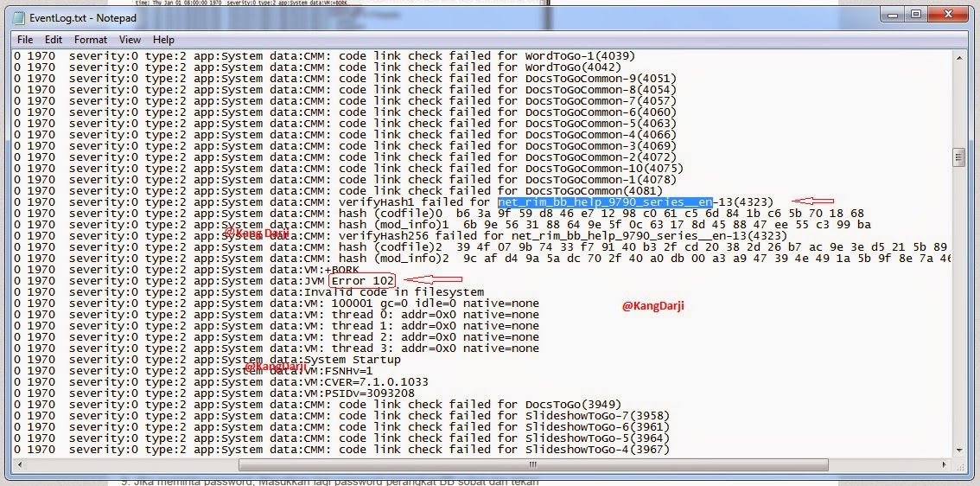
Task: Click the 'System Startup' log line
Action: (x=207, y=360)
